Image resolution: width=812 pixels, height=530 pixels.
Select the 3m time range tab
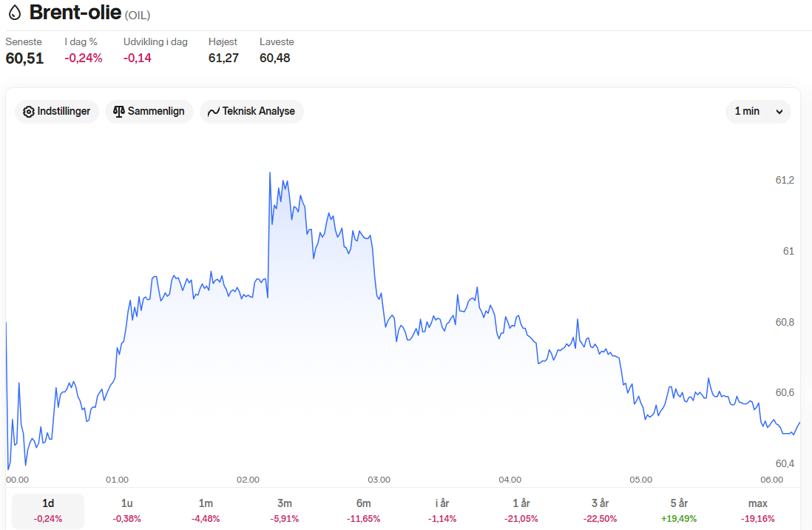[x=284, y=510]
